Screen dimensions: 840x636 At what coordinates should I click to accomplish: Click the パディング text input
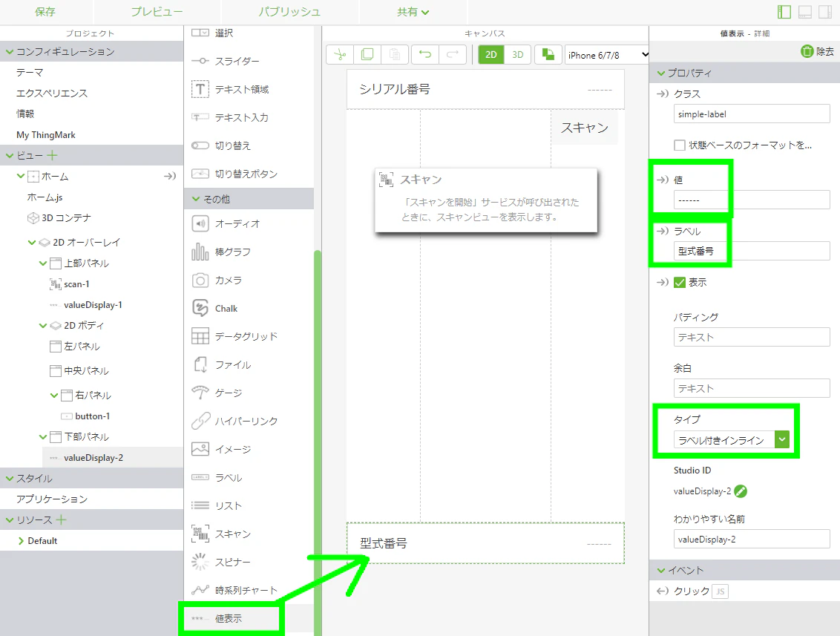point(752,337)
